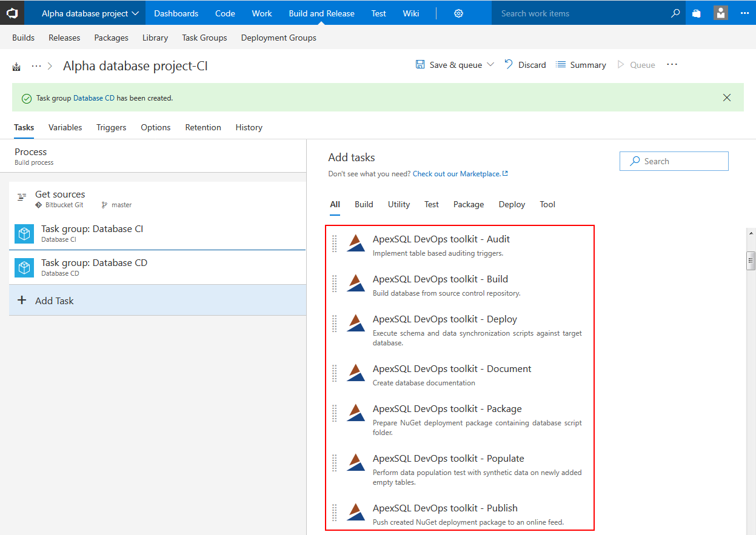Click the Visual Studio Team Services logo
The width and height of the screenshot is (756, 535).
coord(12,13)
